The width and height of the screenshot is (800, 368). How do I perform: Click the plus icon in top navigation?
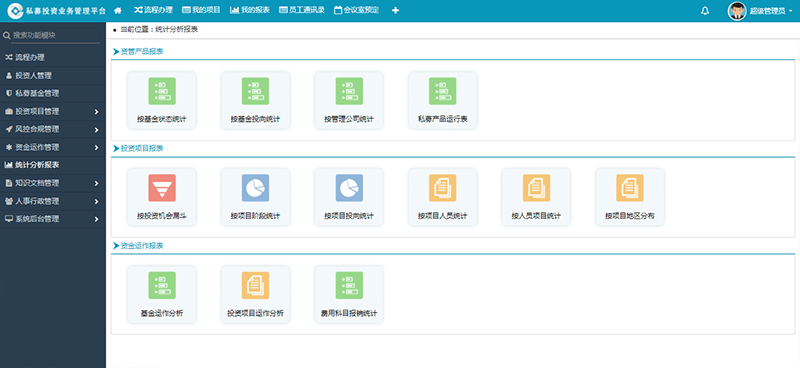coord(395,10)
